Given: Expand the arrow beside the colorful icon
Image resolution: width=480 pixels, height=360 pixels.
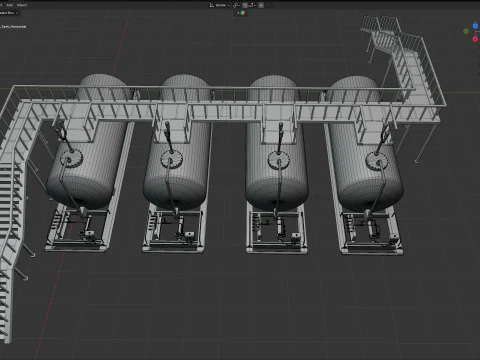Looking at the screenshot, I should 238,13.
